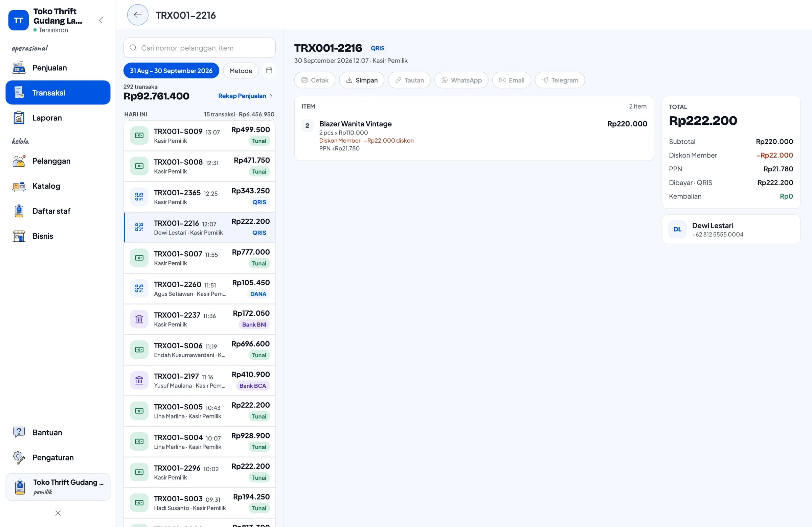This screenshot has width=812, height=527.
Task: Open Daftar staf
Action: pyautogui.click(x=58, y=211)
